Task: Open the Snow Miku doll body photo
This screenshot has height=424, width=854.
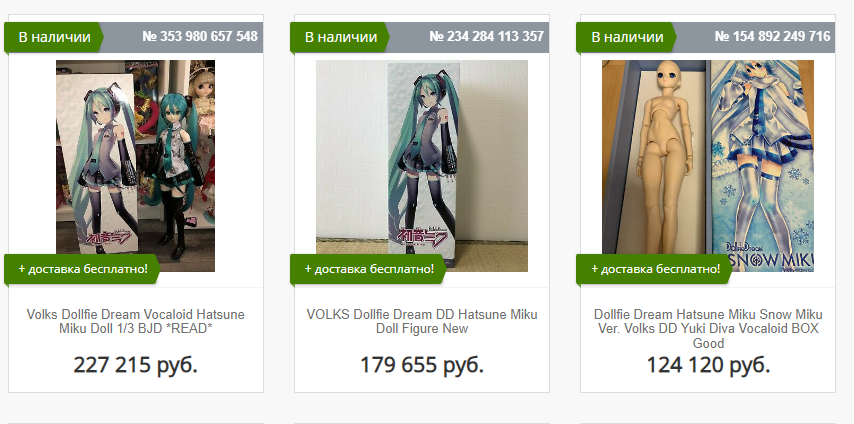Action: pyautogui.click(x=707, y=166)
